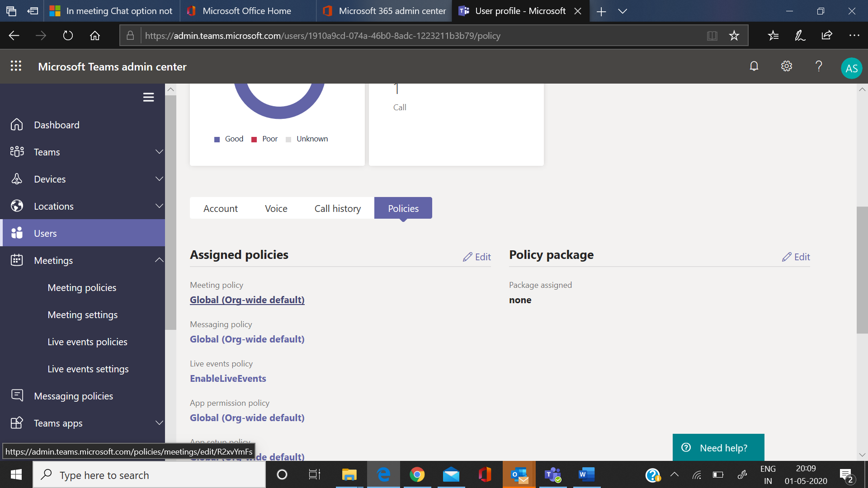Open Meeting settings in sidebar
Image resolution: width=868 pixels, height=488 pixels.
[83, 314]
